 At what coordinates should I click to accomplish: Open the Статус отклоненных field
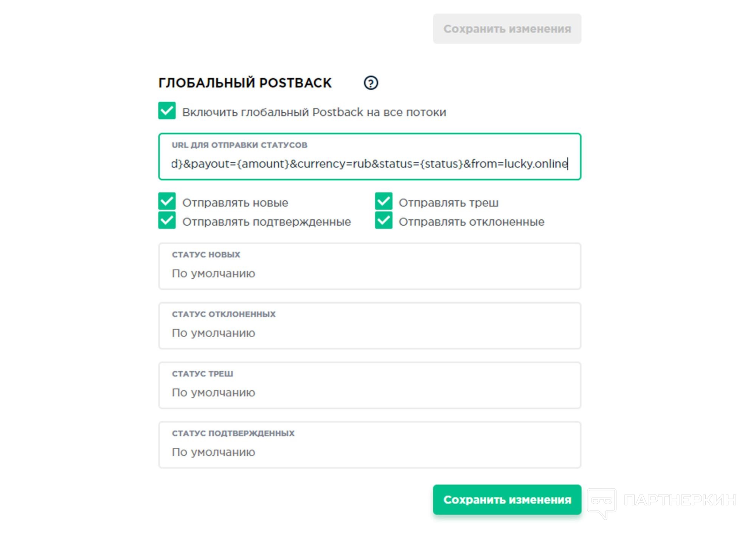coord(369,326)
